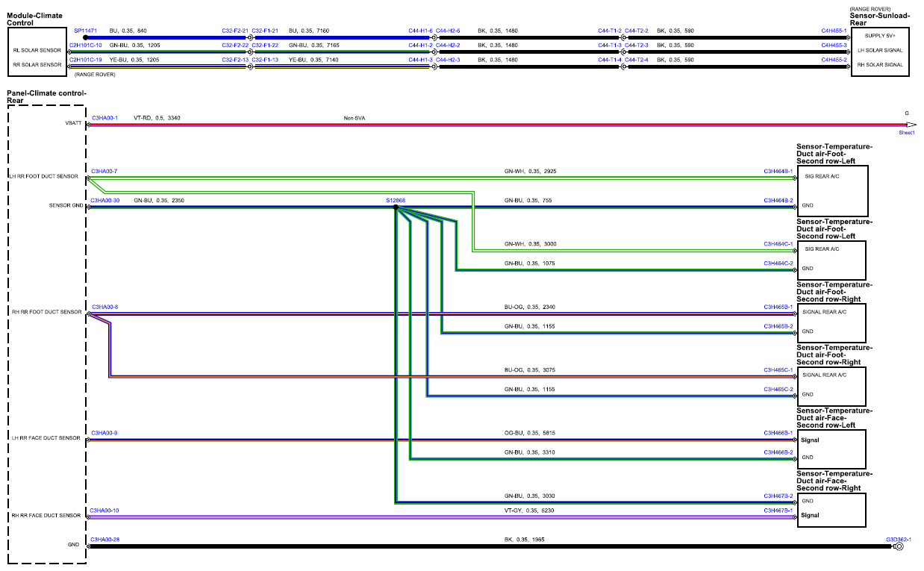Click wire label VT-RD, 0.5, 3340
Viewport: 924px width, 571px height.
[157, 118]
